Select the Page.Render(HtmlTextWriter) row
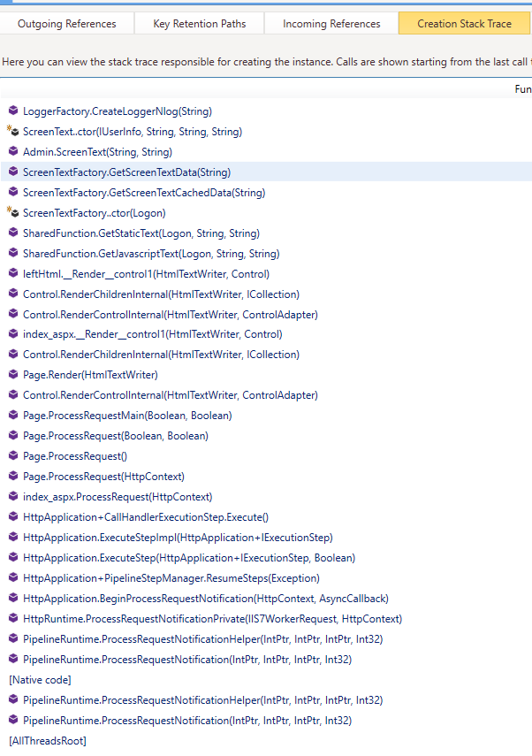 [266, 375]
